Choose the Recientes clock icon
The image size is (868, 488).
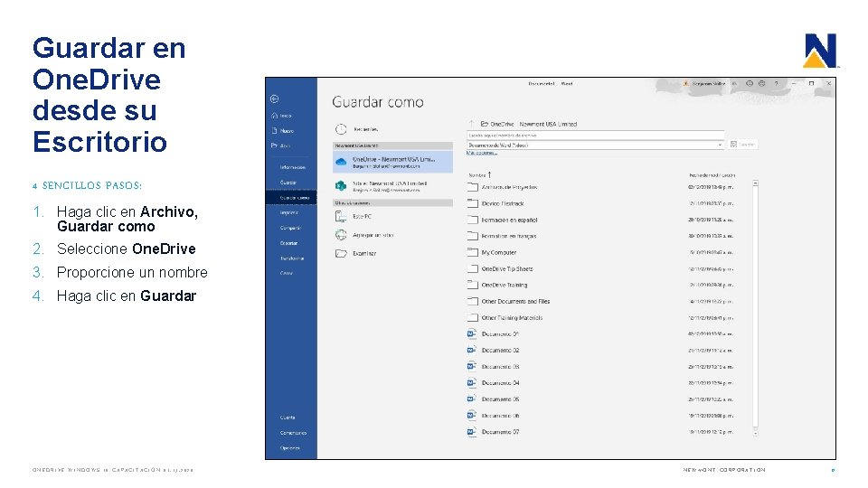341,129
